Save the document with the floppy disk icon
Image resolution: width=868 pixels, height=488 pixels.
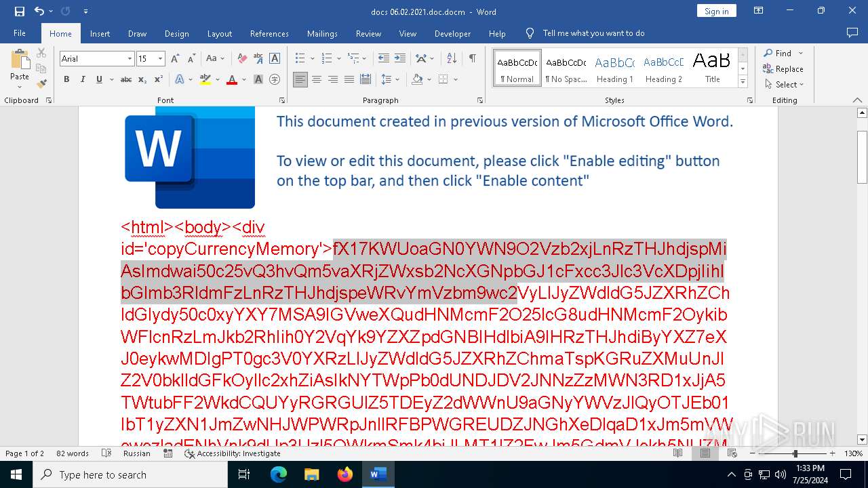20,12
